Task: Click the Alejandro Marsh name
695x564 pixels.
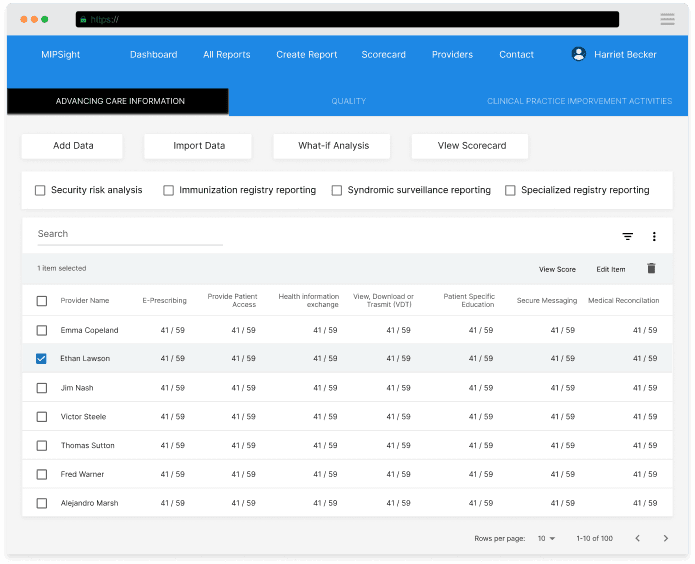Action: point(89,503)
